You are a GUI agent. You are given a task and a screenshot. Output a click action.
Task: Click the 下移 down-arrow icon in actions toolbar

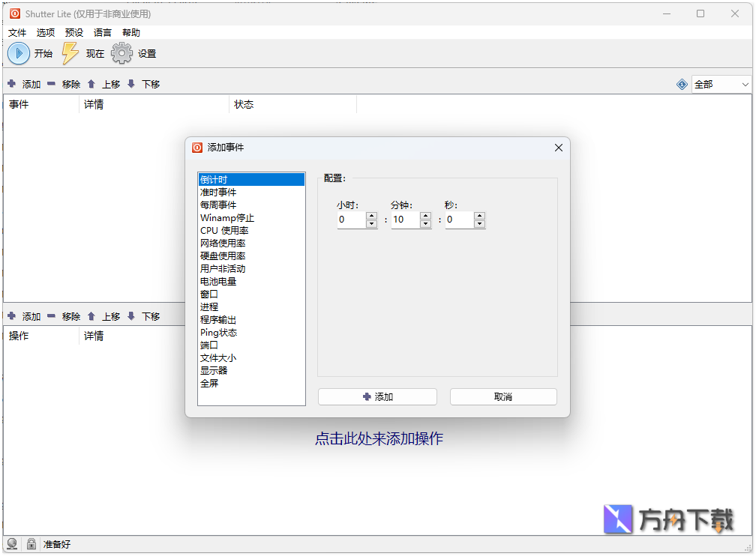131,315
